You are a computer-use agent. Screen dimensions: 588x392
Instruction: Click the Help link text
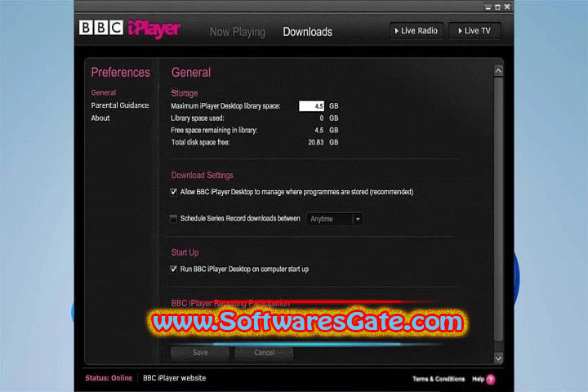click(x=478, y=379)
